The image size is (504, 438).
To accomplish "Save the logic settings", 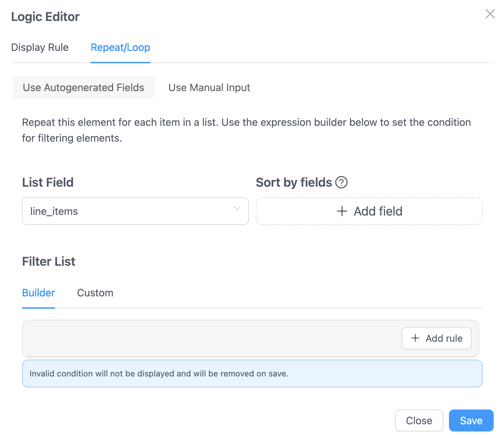I will coord(471,420).
